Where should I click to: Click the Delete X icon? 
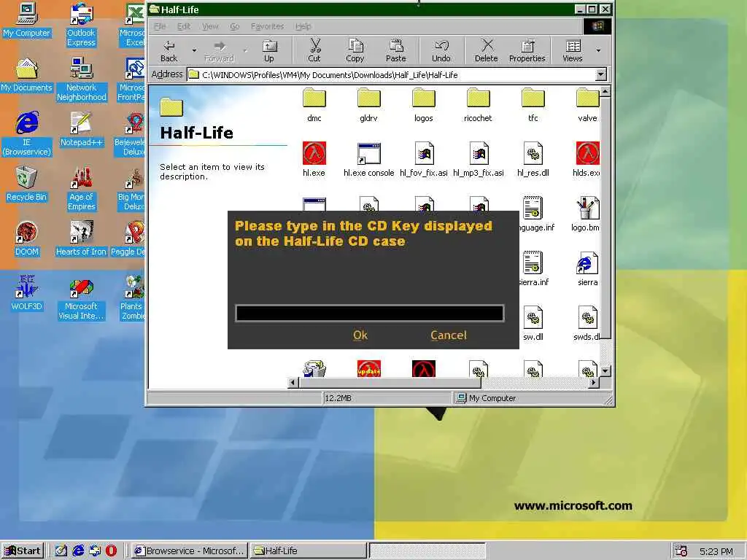[487, 52]
